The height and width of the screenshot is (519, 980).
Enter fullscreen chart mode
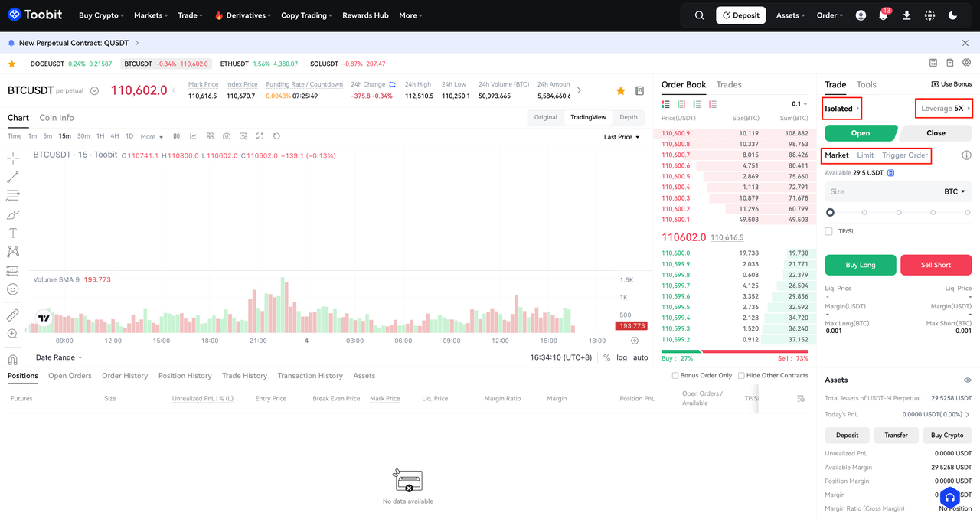[x=260, y=136]
